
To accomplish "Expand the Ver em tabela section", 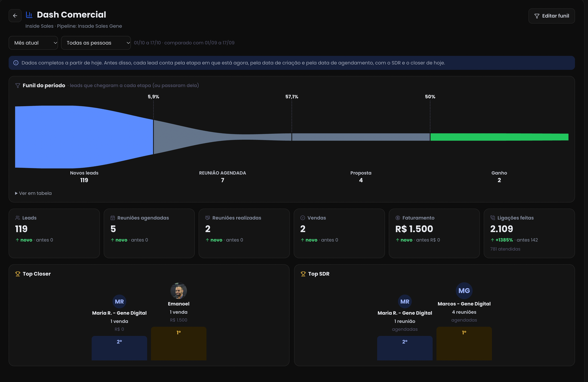I will (33, 193).
